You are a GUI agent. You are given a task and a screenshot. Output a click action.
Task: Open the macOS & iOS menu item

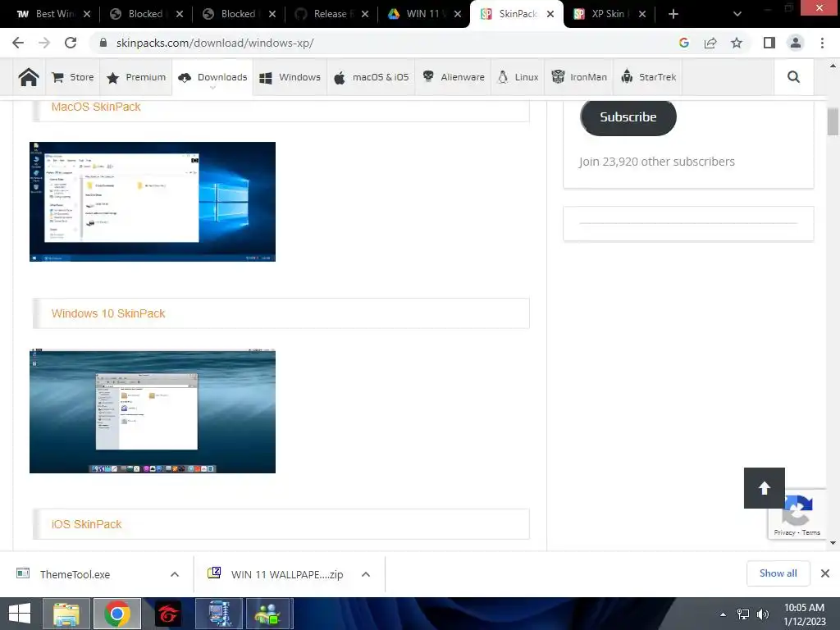371,77
